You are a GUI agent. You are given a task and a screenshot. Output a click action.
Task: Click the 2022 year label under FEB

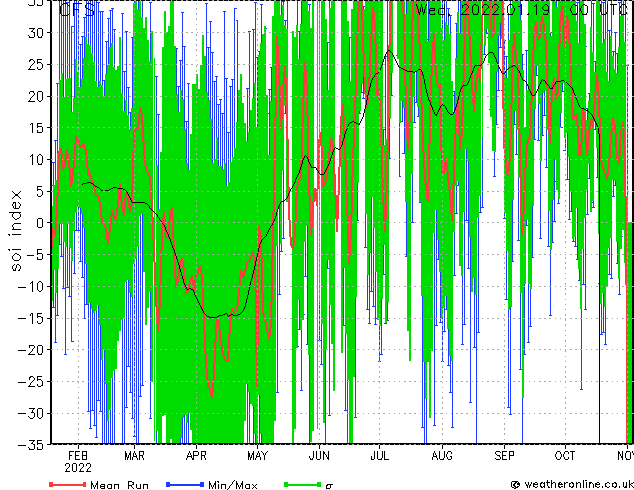[78, 468]
